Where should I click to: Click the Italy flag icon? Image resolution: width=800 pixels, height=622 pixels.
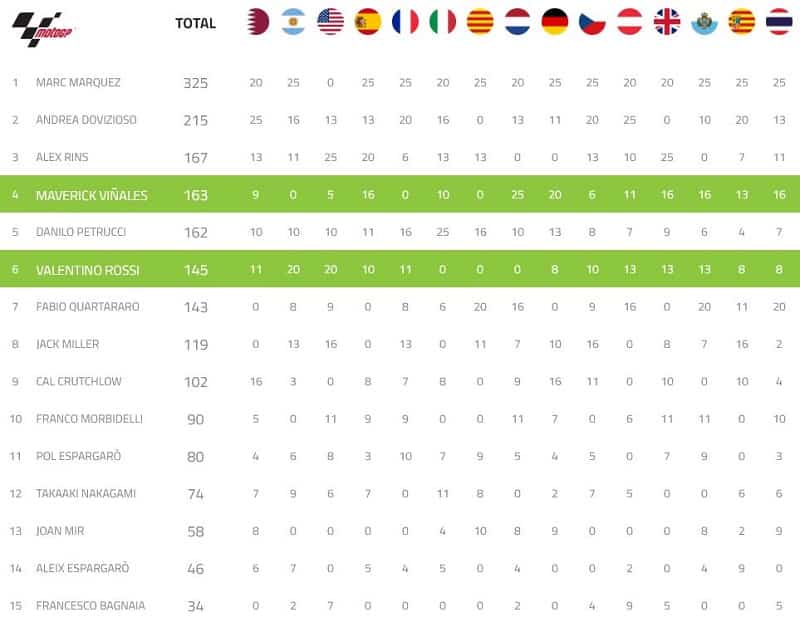[443, 22]
